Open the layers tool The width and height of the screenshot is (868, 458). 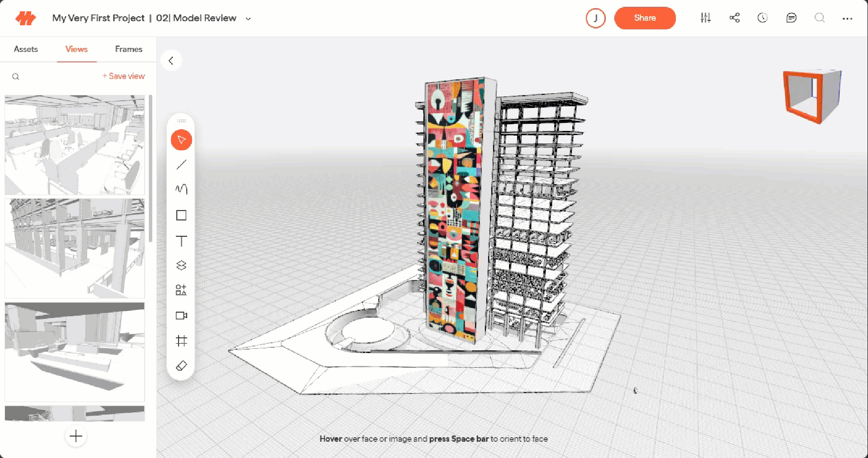tap(181, 265)
